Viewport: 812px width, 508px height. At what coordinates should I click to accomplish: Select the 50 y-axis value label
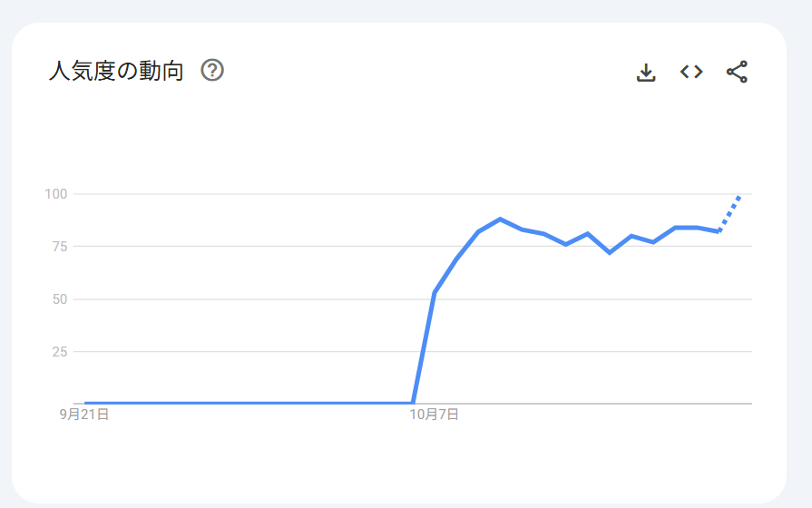click(60, 299)
